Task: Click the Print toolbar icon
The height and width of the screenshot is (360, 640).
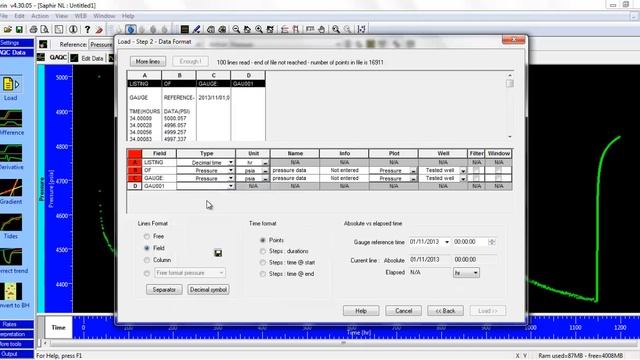Action: click(33, 29)
